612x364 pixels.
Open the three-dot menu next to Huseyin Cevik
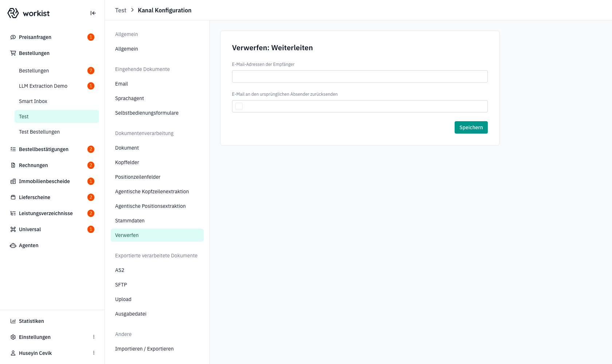(x=94, y=353)
